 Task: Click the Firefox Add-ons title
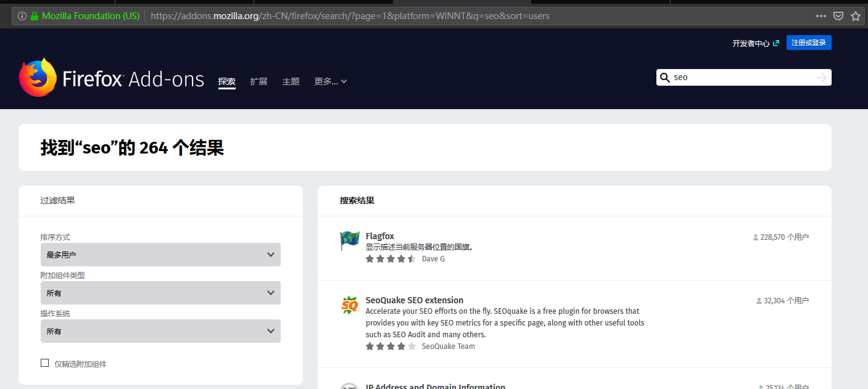pos(133,79)
